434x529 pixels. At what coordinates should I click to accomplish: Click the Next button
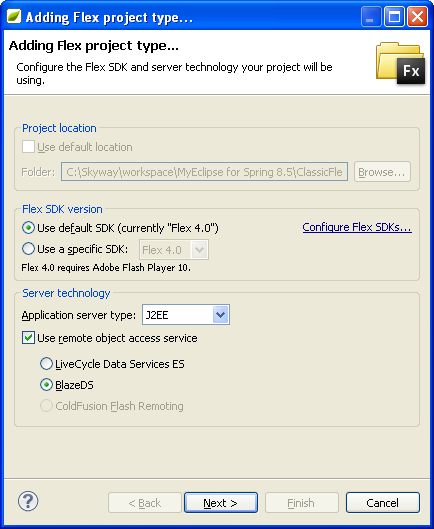(221, 503)
